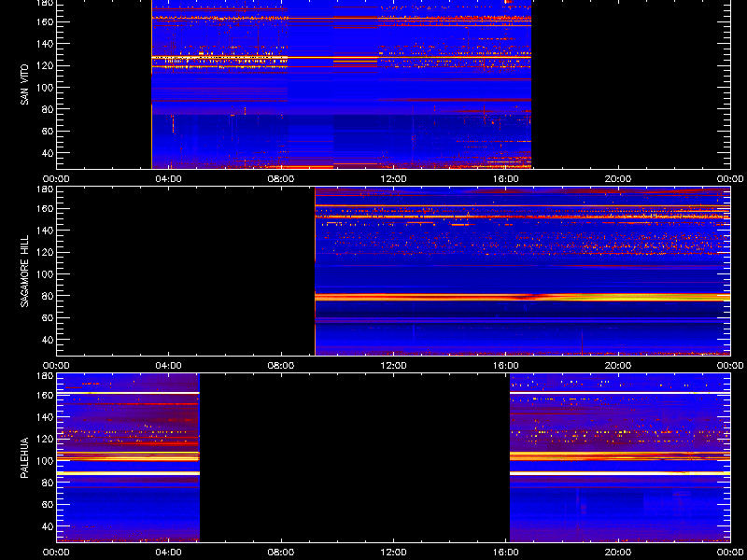Click 08:00 time label under San Vito plot
Image resolution: width=747 pixels, height=560 pixels.
[281, 179]
